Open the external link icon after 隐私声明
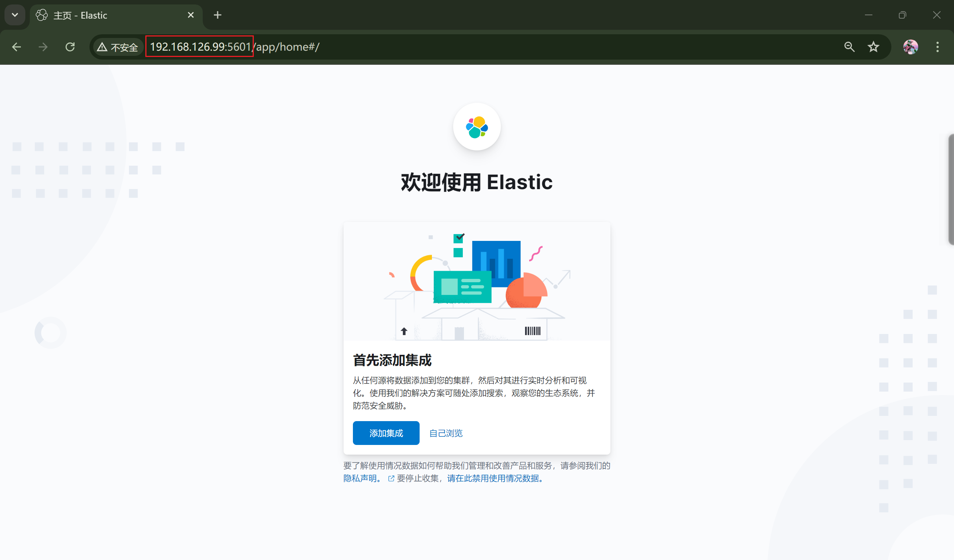This screenshot has height=560, width=954. (391, 479)
